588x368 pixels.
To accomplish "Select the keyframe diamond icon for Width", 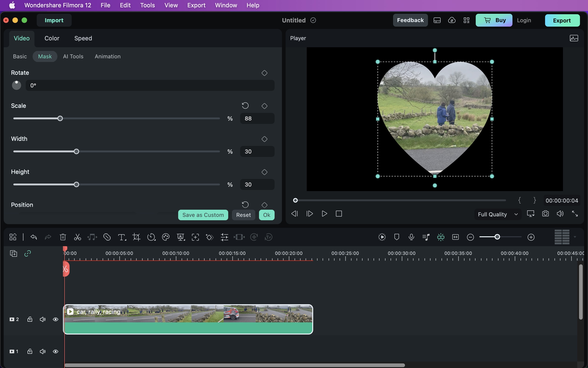I will (x=264, y=139).
